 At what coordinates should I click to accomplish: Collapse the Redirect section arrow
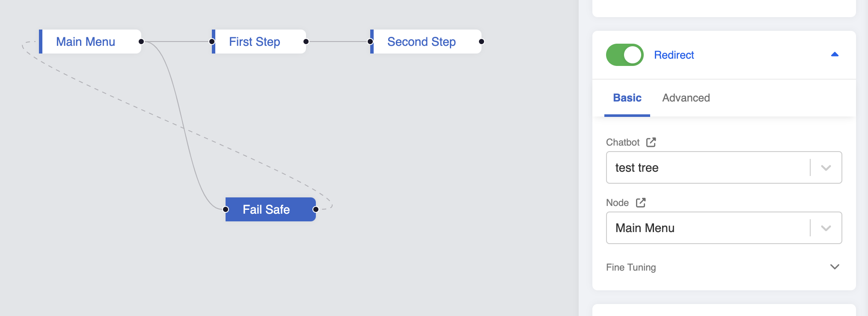click(835, 54)
